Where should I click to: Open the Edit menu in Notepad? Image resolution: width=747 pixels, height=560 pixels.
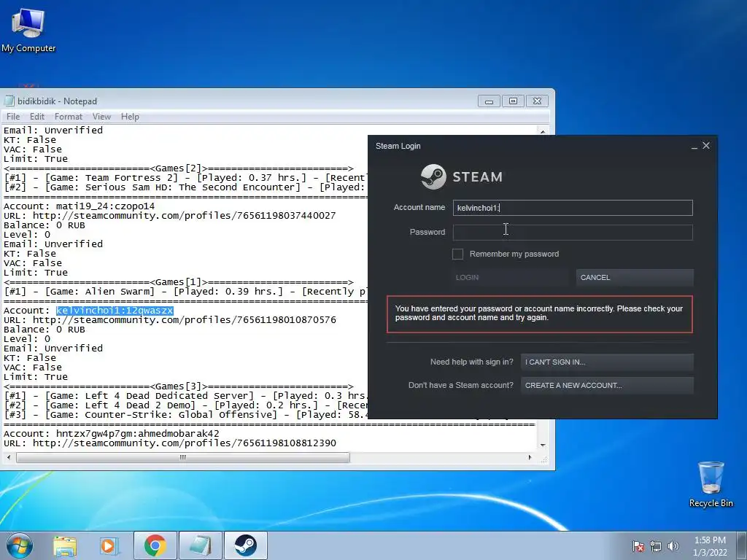(x=36, y=117)
